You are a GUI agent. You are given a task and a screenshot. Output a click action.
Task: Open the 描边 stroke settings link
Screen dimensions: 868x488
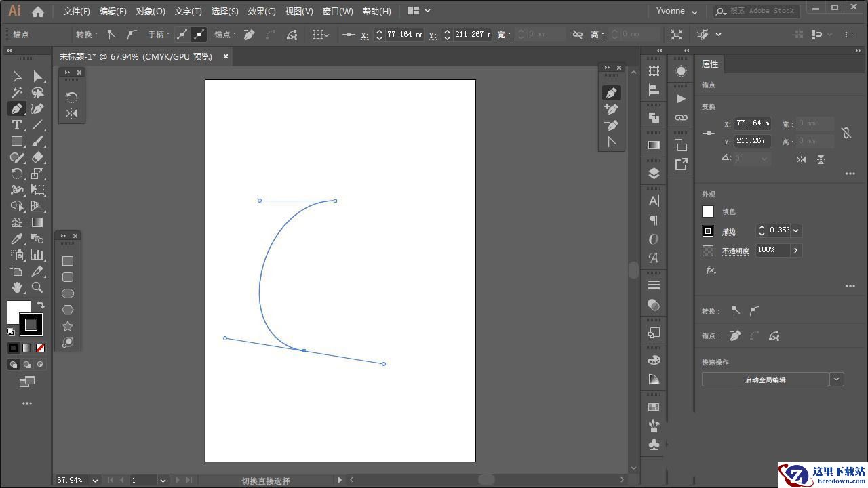coord(729,232)
